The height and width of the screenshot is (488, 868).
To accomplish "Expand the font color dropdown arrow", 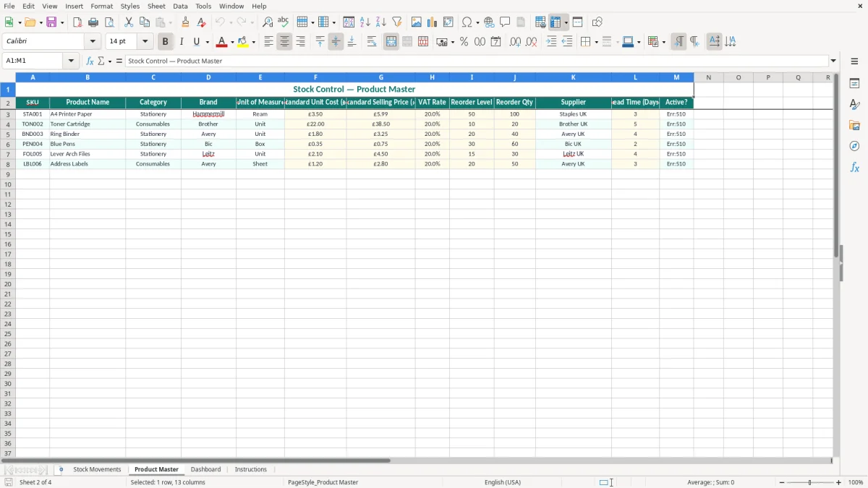I will (231, 42).
